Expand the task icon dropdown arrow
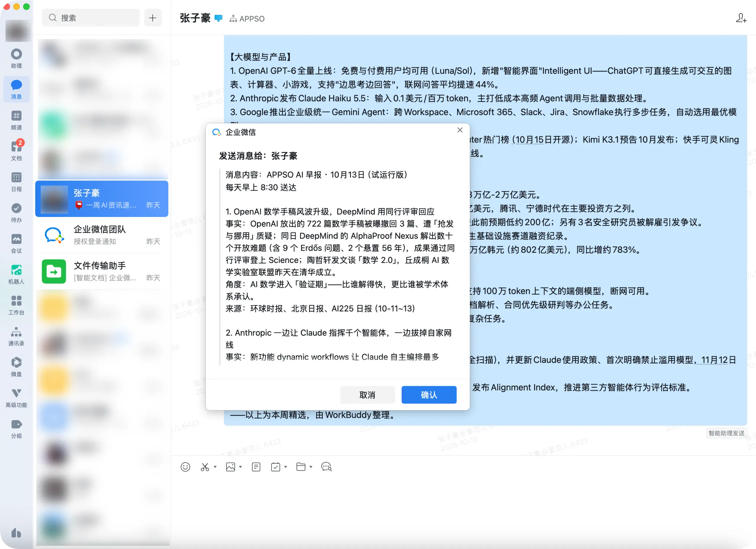Screen dimensions: 756x549 [x=285, y=467]
